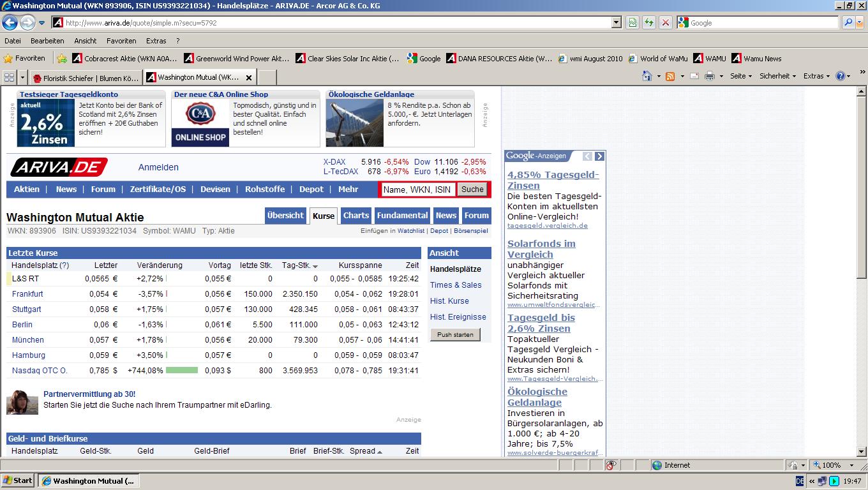
Task: Click the DE language indicator in taskbar
Action: pyautogui.click(x=800, y=481)
